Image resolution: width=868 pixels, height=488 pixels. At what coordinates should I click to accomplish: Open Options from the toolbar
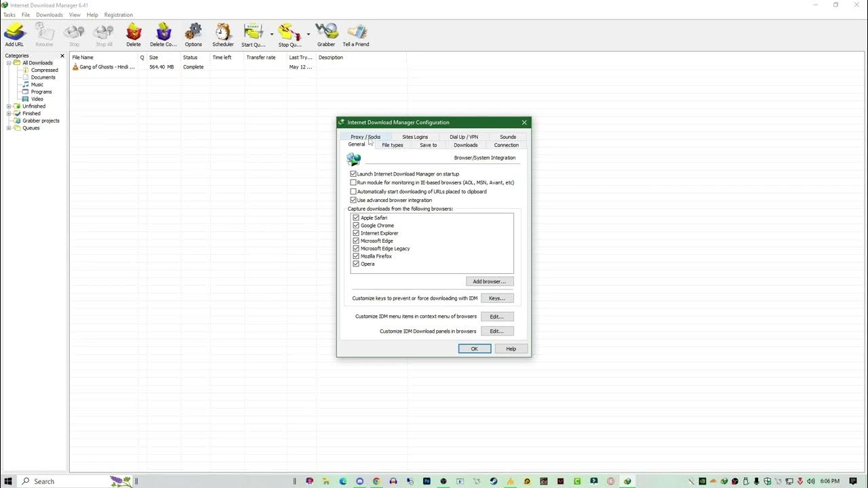[193, 35]
